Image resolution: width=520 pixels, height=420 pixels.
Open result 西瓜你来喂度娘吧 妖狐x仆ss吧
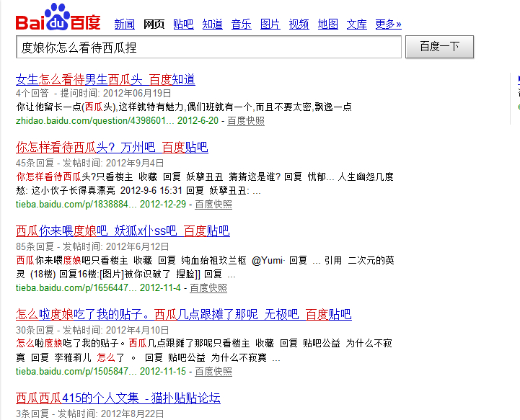coord(123,231)
